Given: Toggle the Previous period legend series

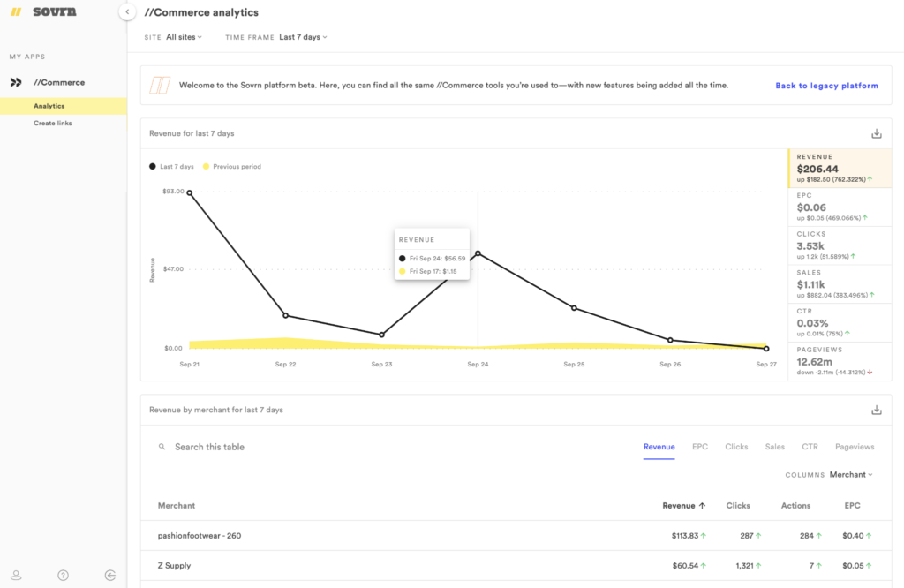Looking at the screenshot, I should click(x=232, y=167).
